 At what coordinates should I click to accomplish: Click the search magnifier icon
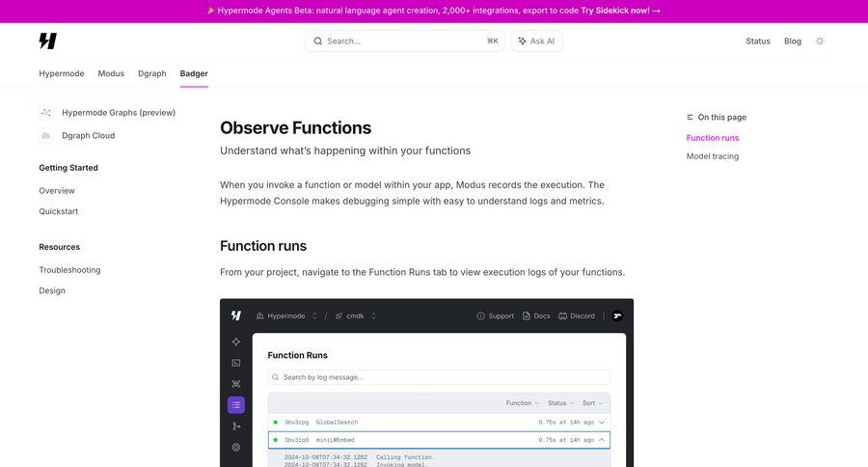[x=317, y=41]
